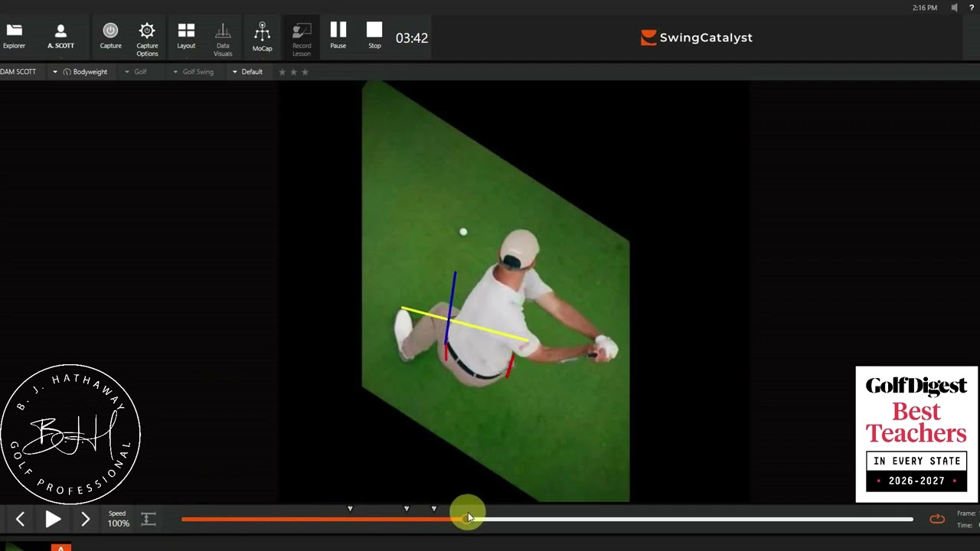Start Record Lesson
The image size is (980, 551).
pos(302,36)
